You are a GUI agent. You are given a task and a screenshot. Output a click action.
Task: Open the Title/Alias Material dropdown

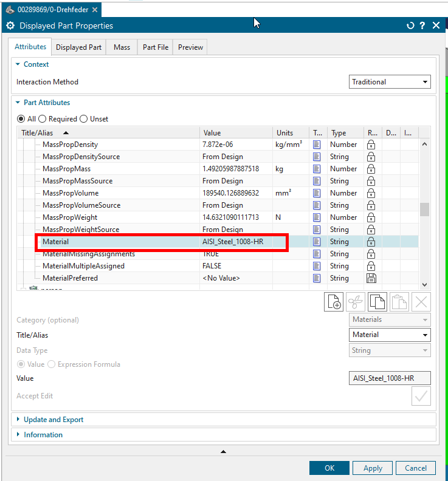390,335
